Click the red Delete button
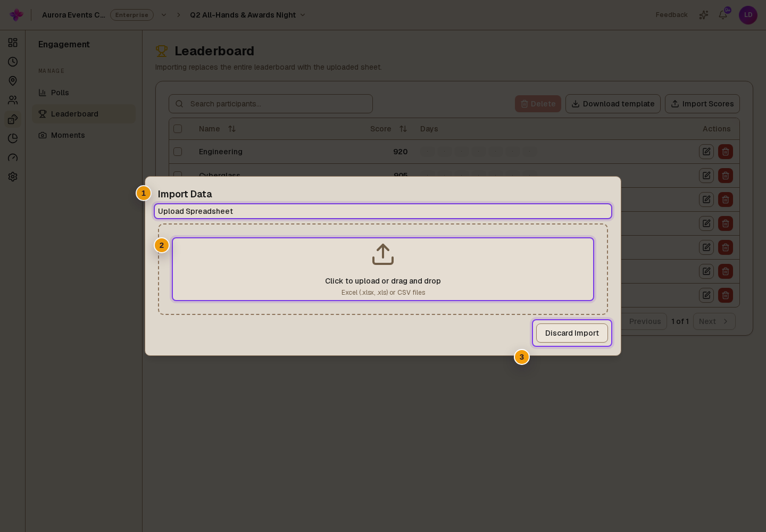The height and width of the screenshot is (532, 766). (x=538, y=104)
